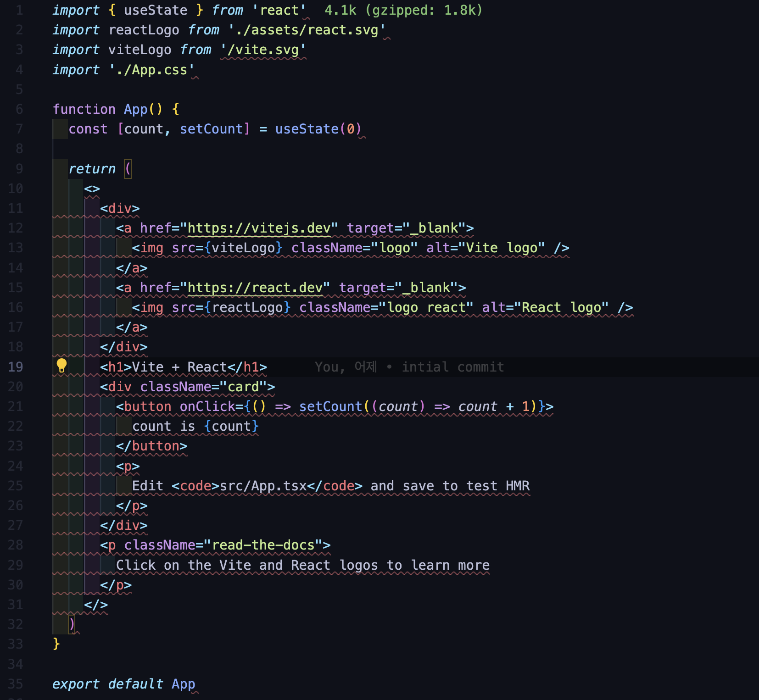Click '{reactLogo}' in the img src on line 16
The width and height of the screenshot is (759, 700).
point(247,307)
